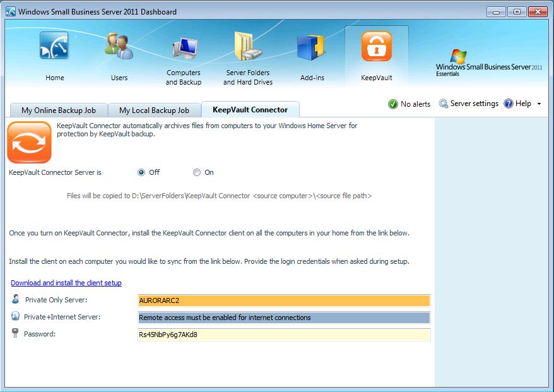Screen dimensions: 554x392
Task: Open the Users section icon
Action: click(x=119, y=46)
